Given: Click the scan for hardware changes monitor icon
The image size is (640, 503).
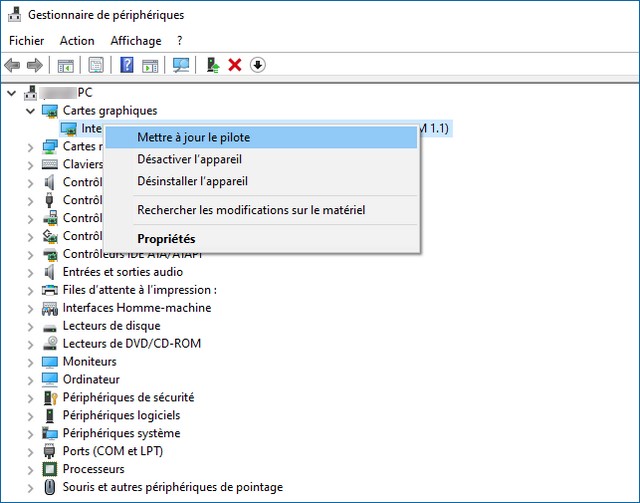Looking at the screenshot, I should point(181,65).
